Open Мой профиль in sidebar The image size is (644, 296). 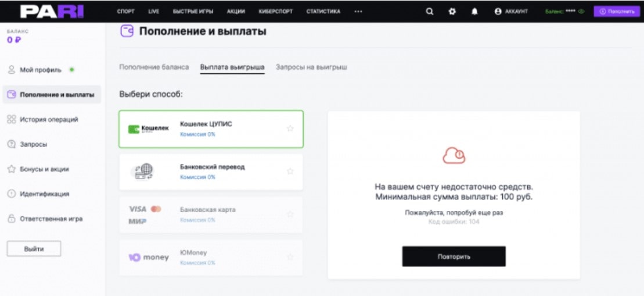pyautogui.click(x=40, y=70)
